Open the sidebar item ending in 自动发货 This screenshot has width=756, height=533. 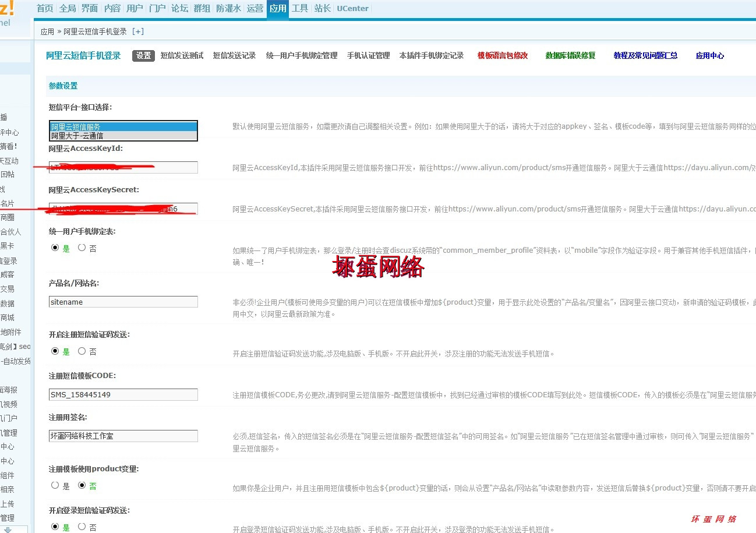pyautogui.click(x=16, y=361)
